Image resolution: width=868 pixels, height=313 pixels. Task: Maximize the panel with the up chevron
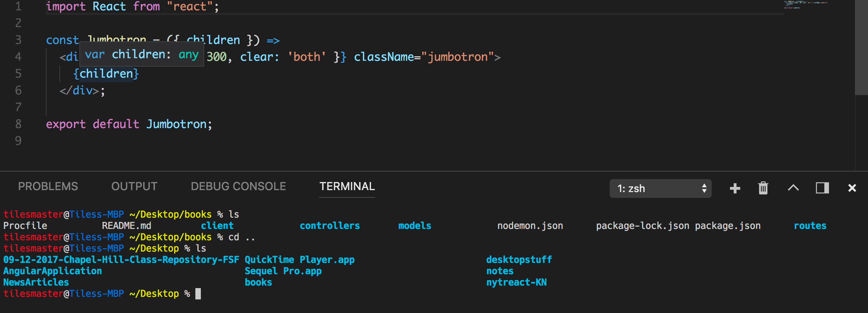pos(793,188)
